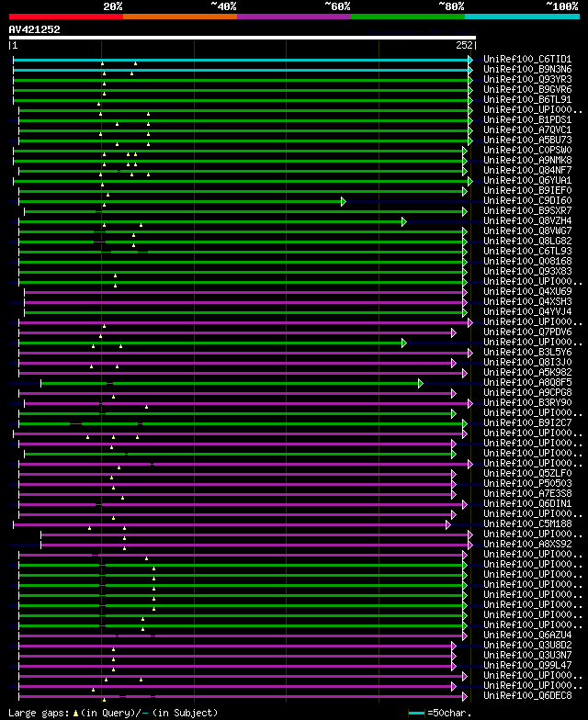Open hit UniRef100_C6TID1
Viewport: 588px width, 720px height.
(527, 59)
